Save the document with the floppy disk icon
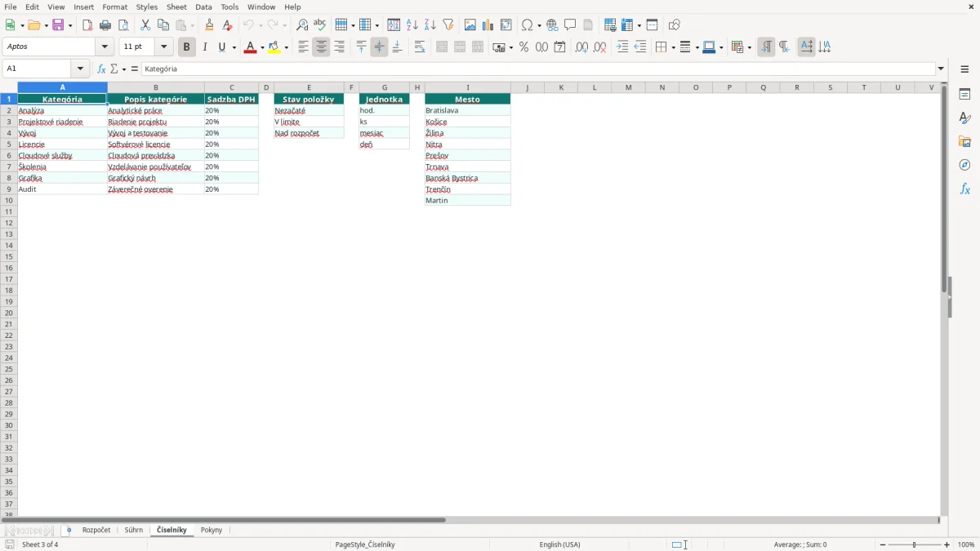980x551 pixels. point(58,25)
